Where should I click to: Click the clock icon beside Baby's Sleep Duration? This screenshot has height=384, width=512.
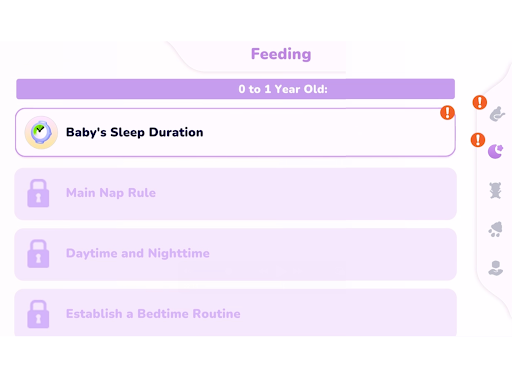coord(41,132)
